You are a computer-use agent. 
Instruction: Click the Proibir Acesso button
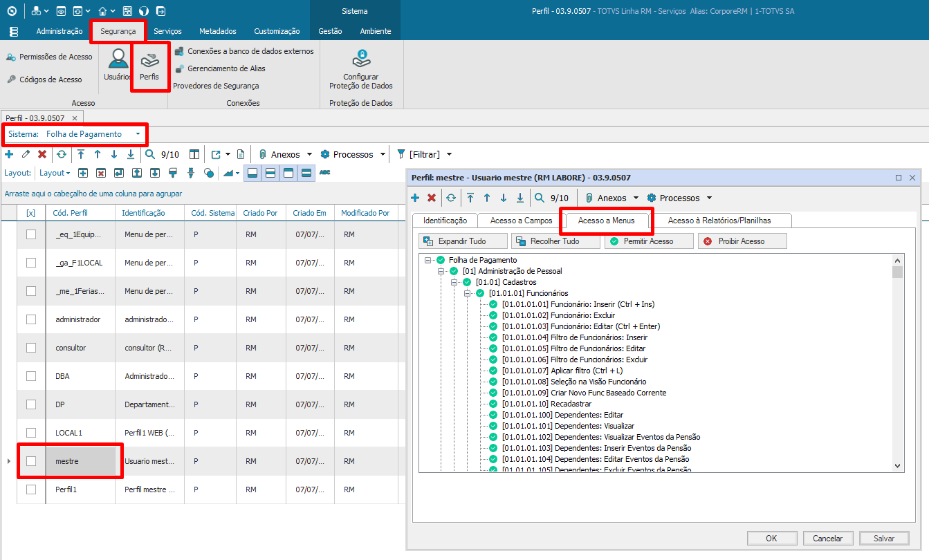point(742,241)
